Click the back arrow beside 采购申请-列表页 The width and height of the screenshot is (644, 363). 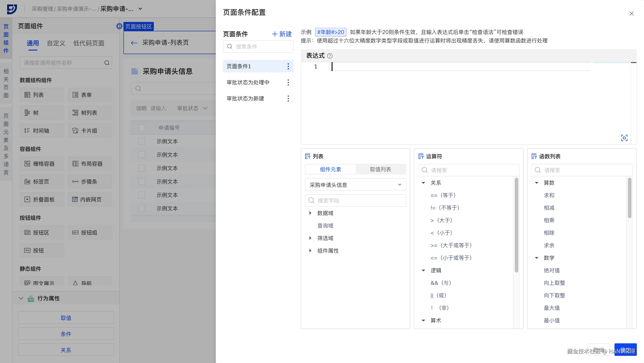(x=134, y=43)
